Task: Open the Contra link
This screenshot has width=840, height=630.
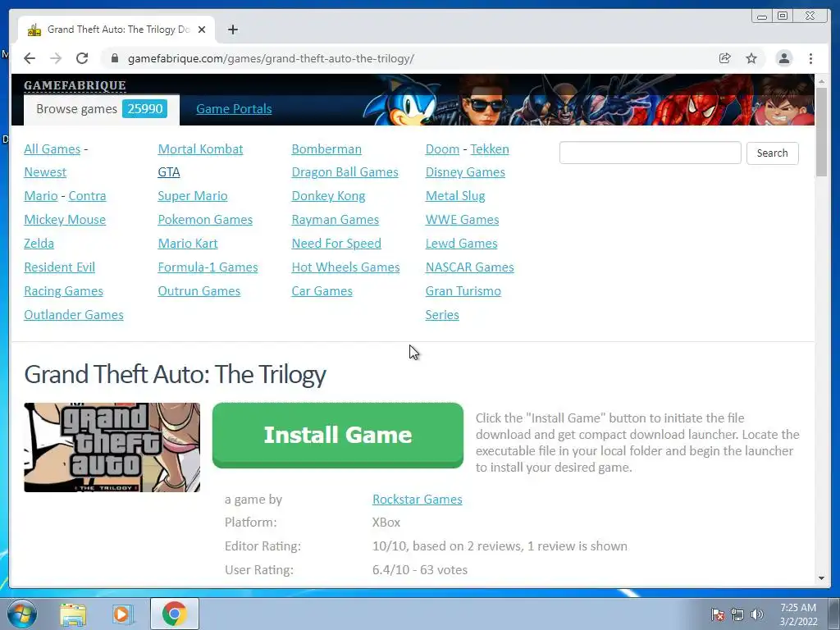Action: coord(87,195)
